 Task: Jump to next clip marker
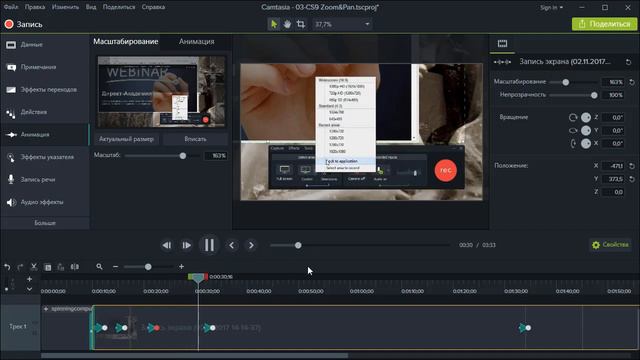tap(251, 245)
